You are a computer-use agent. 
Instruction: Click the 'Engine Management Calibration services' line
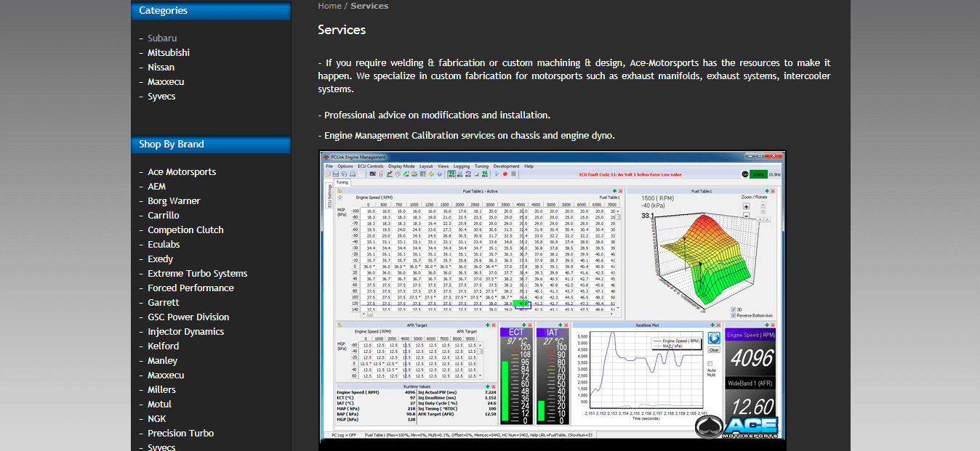(x=466, y=135)
